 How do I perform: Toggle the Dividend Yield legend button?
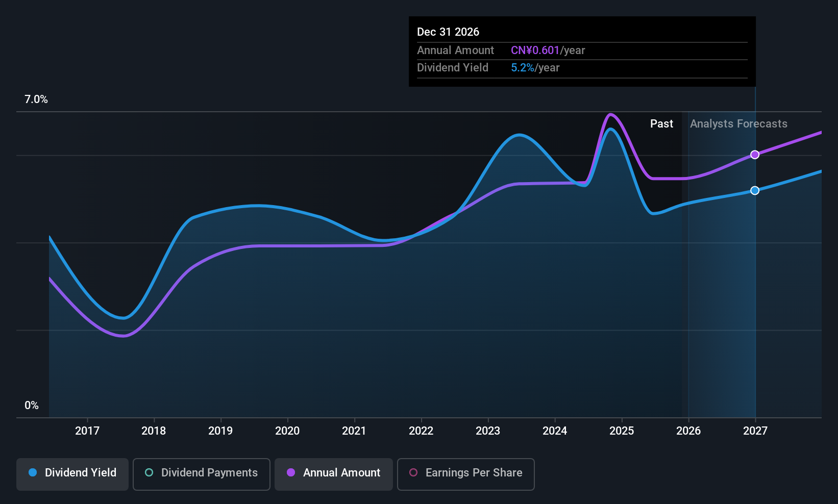[x=72, y=474]
